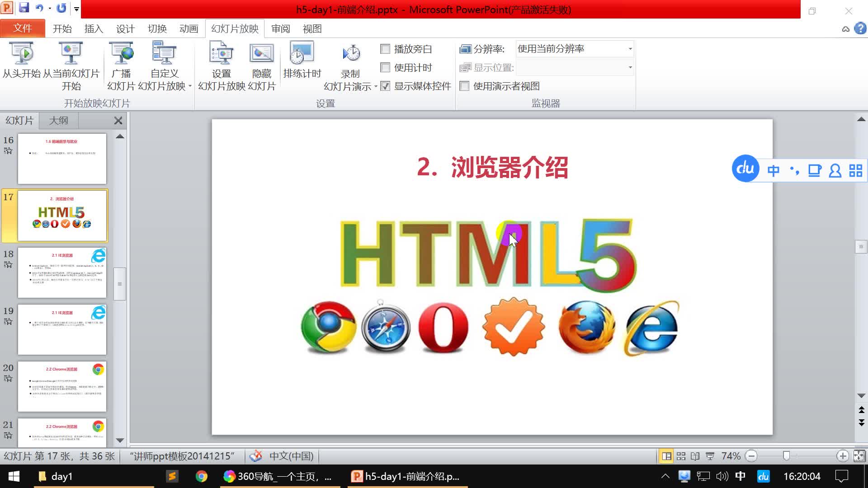Screen dimensions: 868x488
Task: Open Customize Quick Access Toolbar dropdown
Action: pyautogui.click(x=76, y=9)
